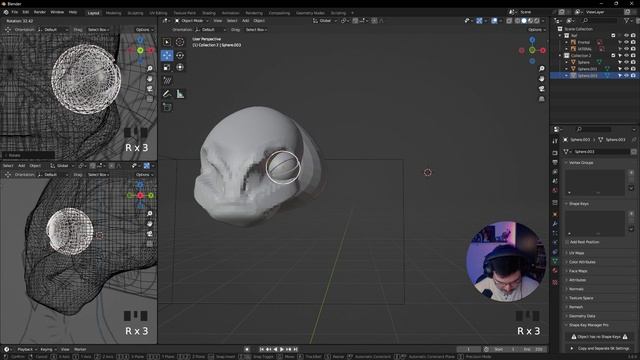This screenshot has height=360, width=640.
Task: Click zoom magnifier in bottom-left viewport
Action: click(x=150, y=213)
